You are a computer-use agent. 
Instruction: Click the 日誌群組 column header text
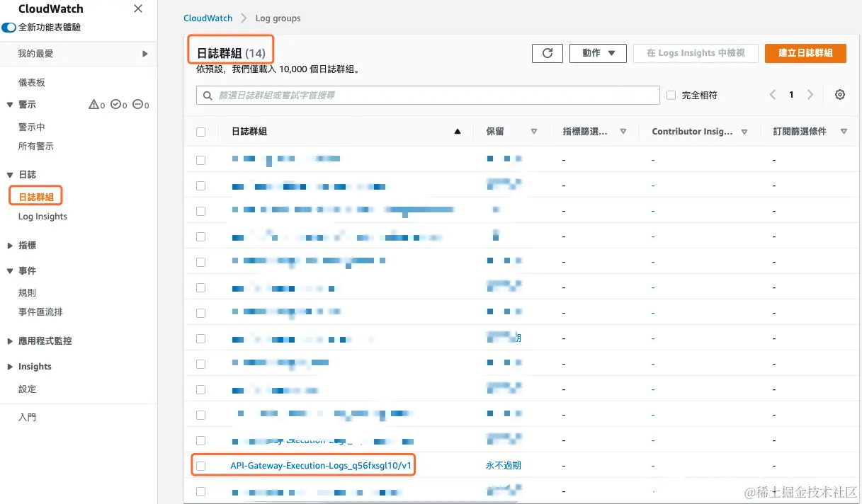[249, 132]
